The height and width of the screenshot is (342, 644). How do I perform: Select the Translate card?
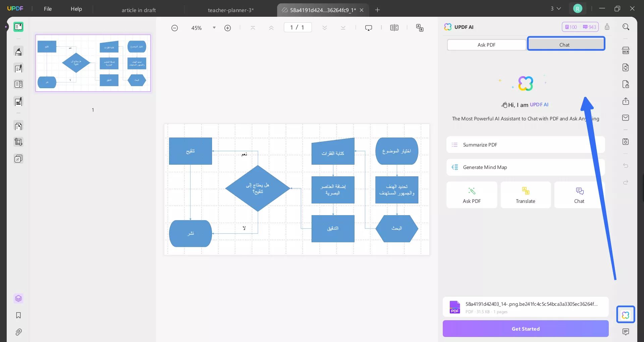pos(526,195)
